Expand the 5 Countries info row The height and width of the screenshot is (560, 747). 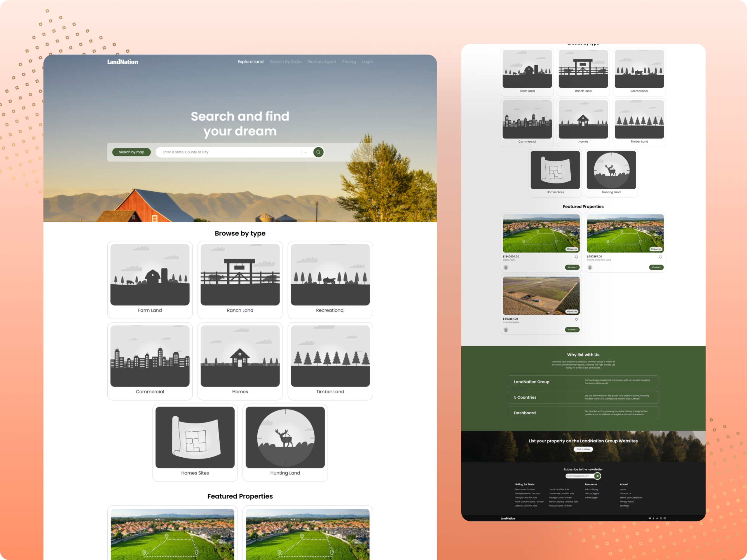[583, 397]
